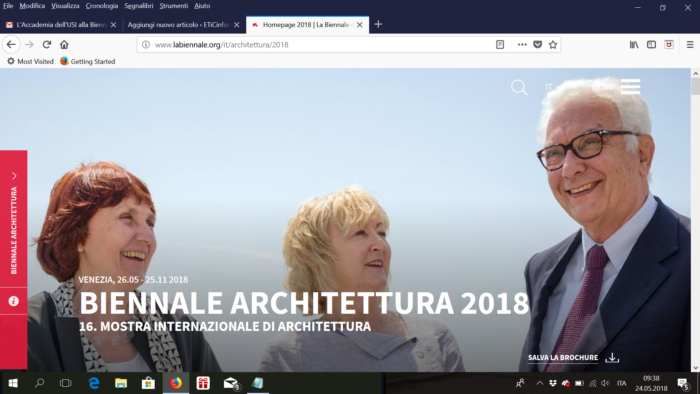Click the forward navigation arrow
Viewport: 700px width, 394px height.
pyautogui.click(x=29, y=45)
